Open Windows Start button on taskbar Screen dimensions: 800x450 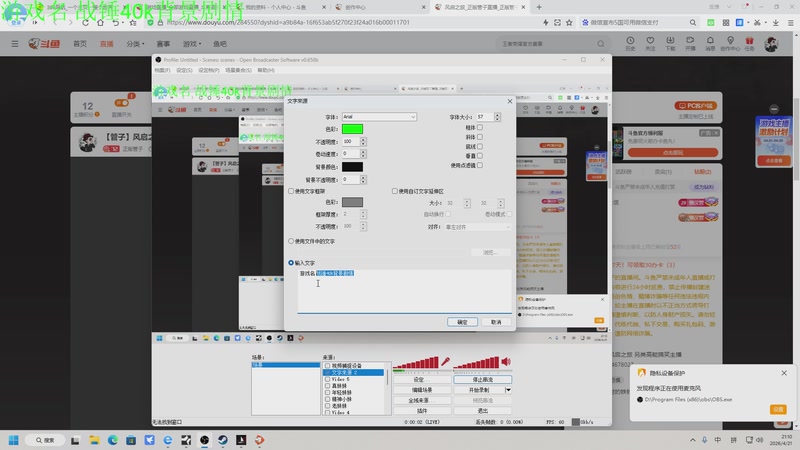[x=14, y=440]
